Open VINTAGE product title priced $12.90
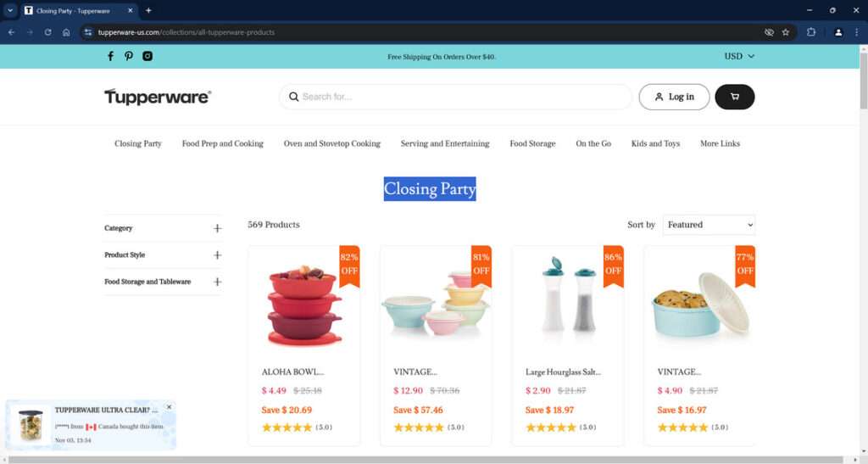Viewport: 868px width, 464px height. [x=415, y=372]
